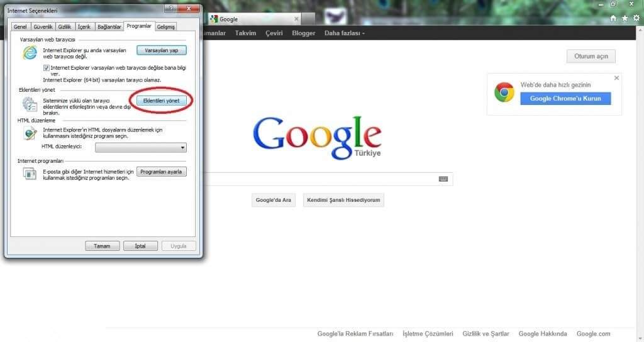Select the Programlar tab
This screenshot has width=644, height=342.
click(x=139, y=26)
